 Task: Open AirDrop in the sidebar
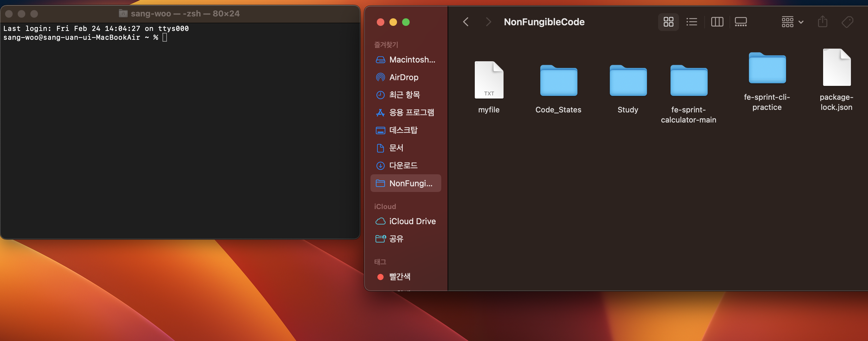[x=403, y=77]
